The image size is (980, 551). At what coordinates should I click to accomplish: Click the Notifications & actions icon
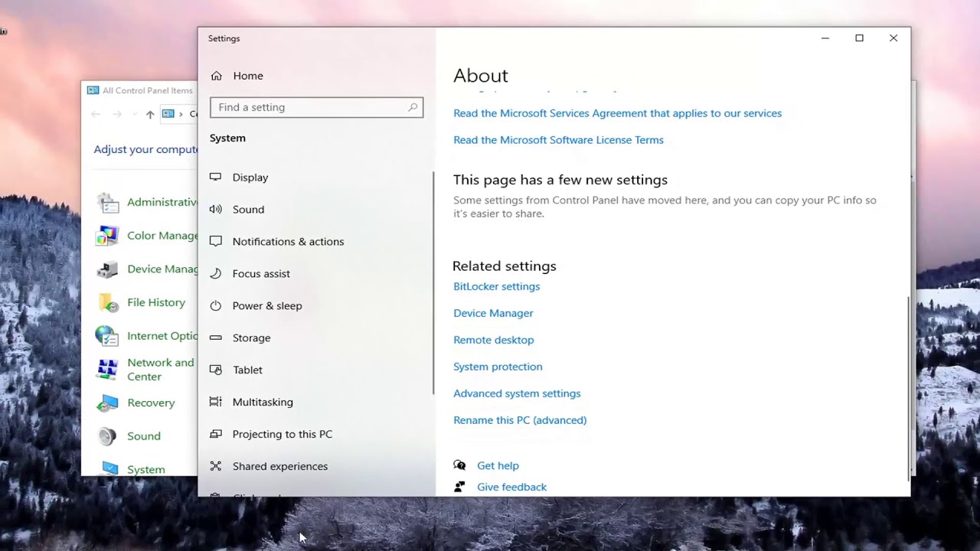(x=216, y=241)
